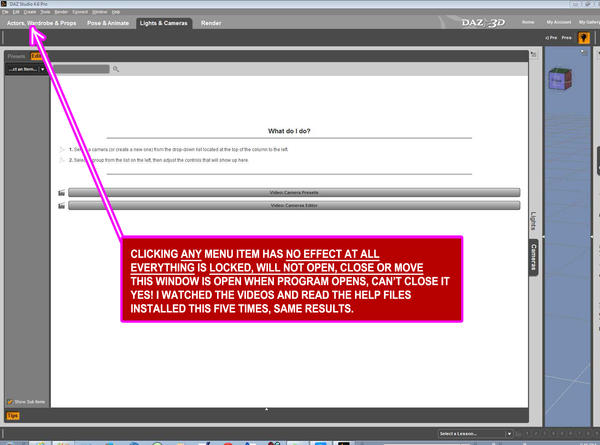Open the Tools menu

(x=45, y=12)
